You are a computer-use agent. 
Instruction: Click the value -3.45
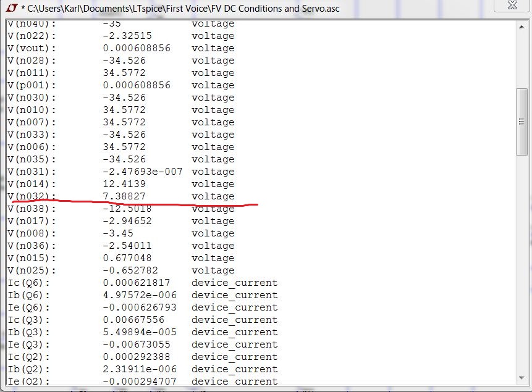[118, 233]
